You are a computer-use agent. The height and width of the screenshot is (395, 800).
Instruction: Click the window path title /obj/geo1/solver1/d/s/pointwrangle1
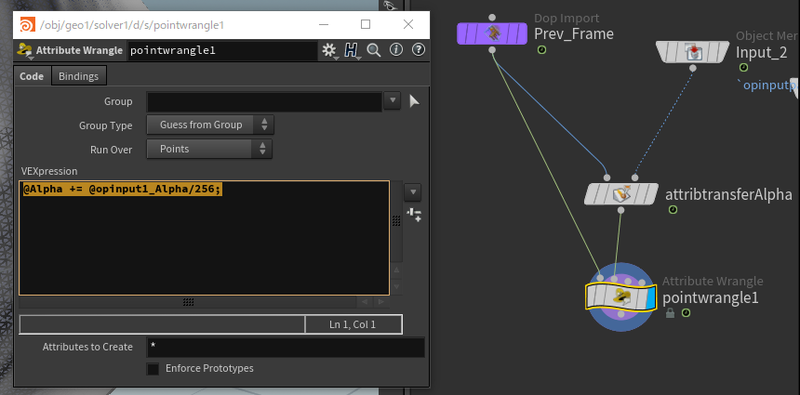(x=132, y=25)
